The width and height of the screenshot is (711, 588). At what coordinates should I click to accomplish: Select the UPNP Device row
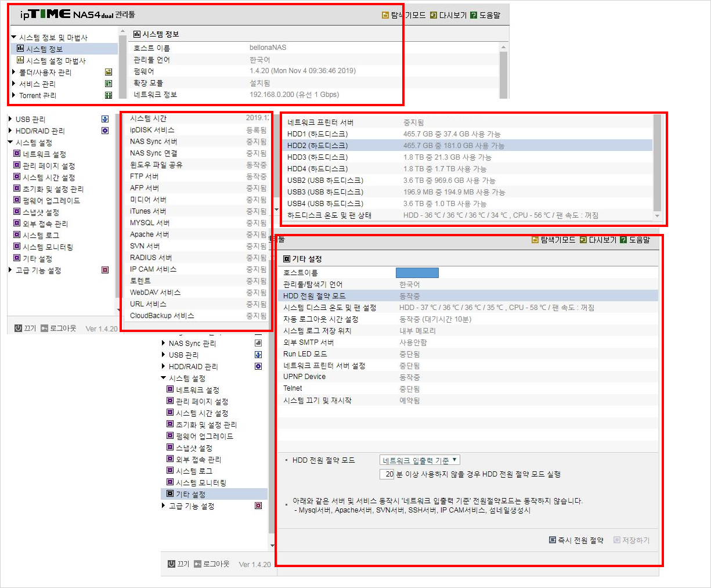[x=468, y=377]
